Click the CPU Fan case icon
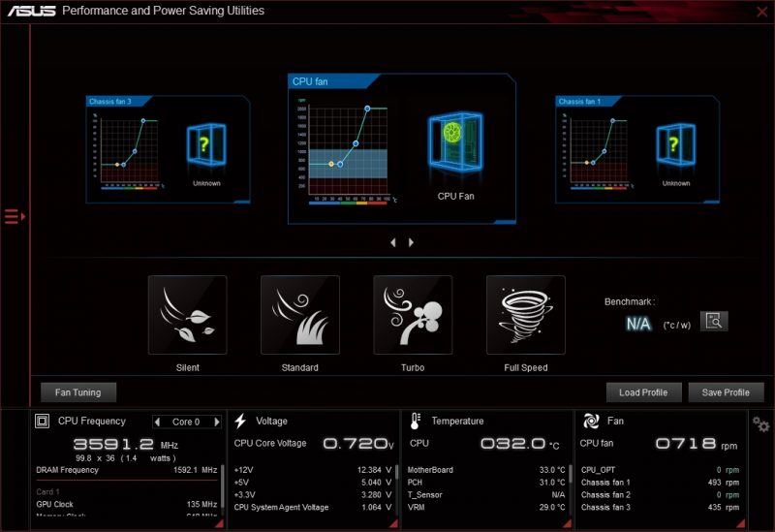The width and height of the screenshot is (775, 532). pos(455,141)
